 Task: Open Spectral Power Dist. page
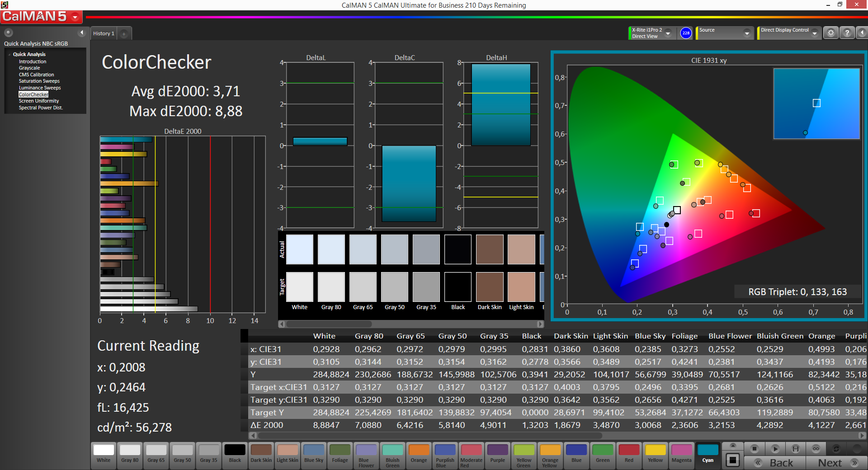(x=41, y=108)
